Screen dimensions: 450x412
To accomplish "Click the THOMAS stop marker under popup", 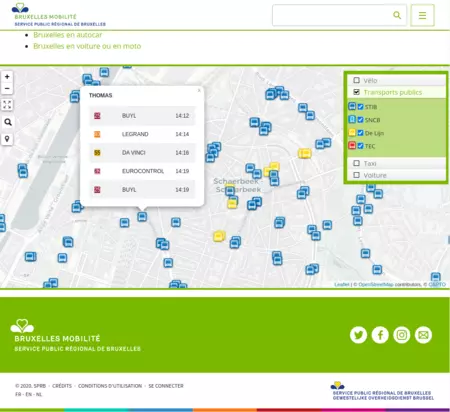I will tap(142, 217).
